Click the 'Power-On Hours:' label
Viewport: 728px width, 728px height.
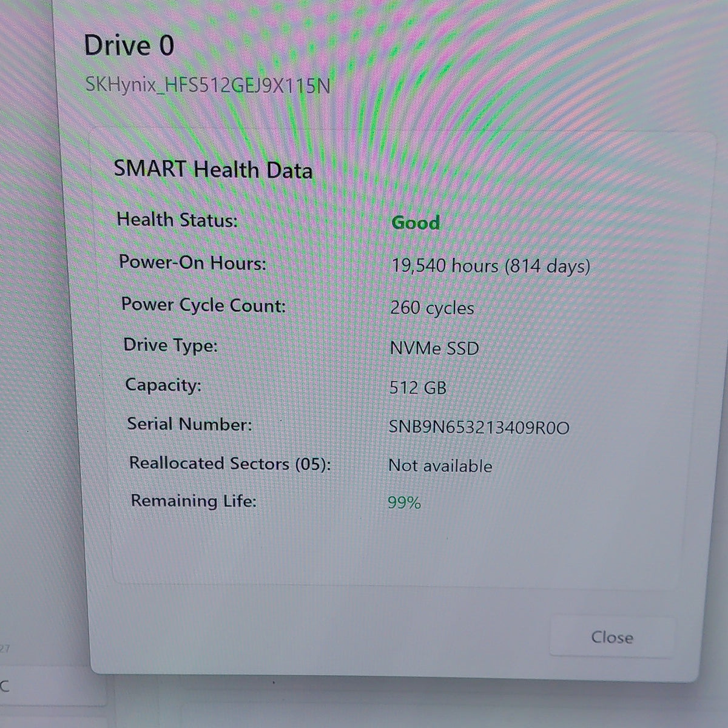click(x=192, y=263)
